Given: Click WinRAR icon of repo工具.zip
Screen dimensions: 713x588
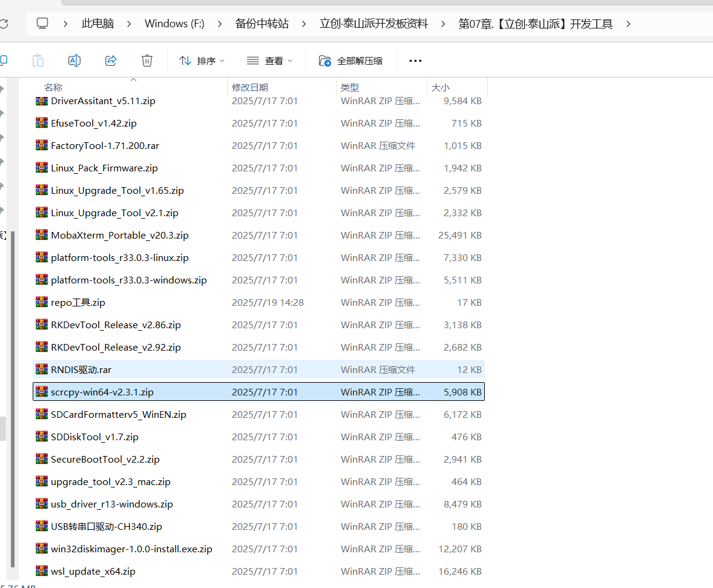Looking at the screenshot, I should click(41, 302).
